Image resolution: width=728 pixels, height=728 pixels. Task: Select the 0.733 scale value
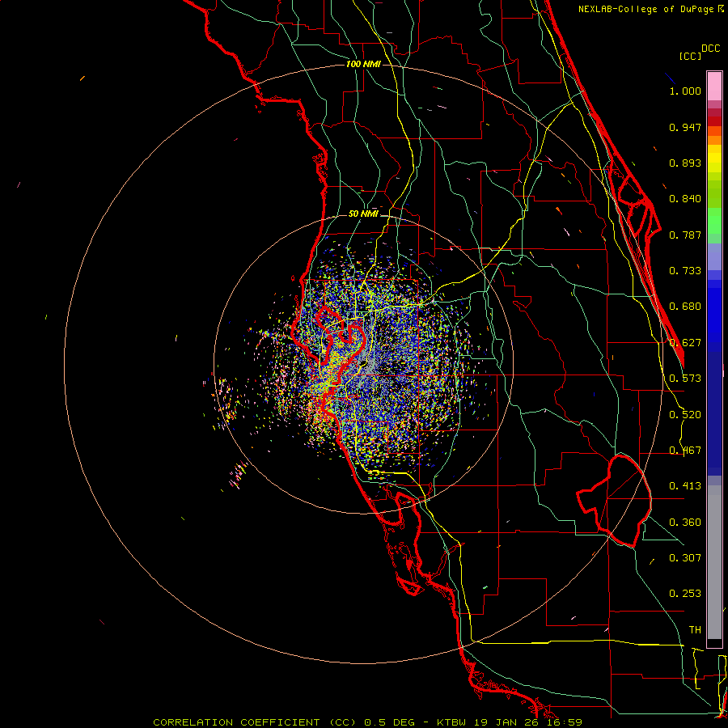coord(685,271)
